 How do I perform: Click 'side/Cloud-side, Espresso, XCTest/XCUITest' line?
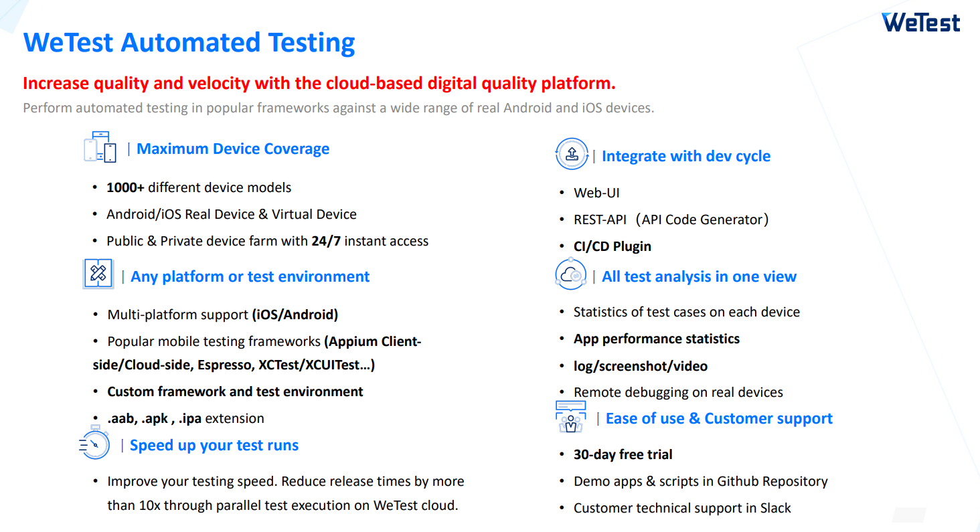234,365
